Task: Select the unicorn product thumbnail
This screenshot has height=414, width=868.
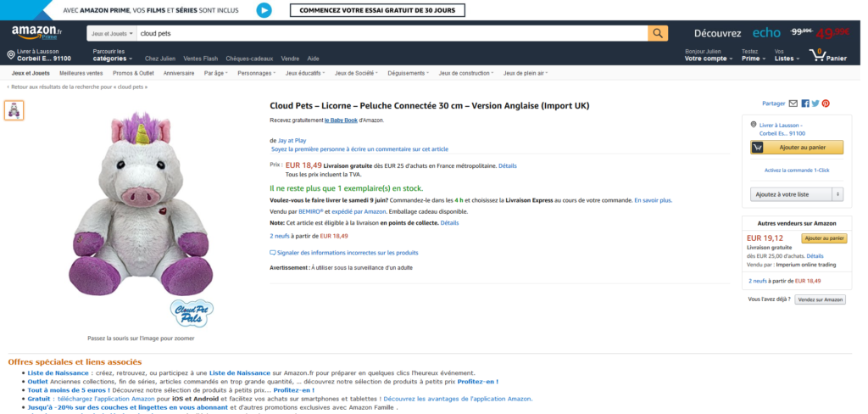Action: (14, 110)
